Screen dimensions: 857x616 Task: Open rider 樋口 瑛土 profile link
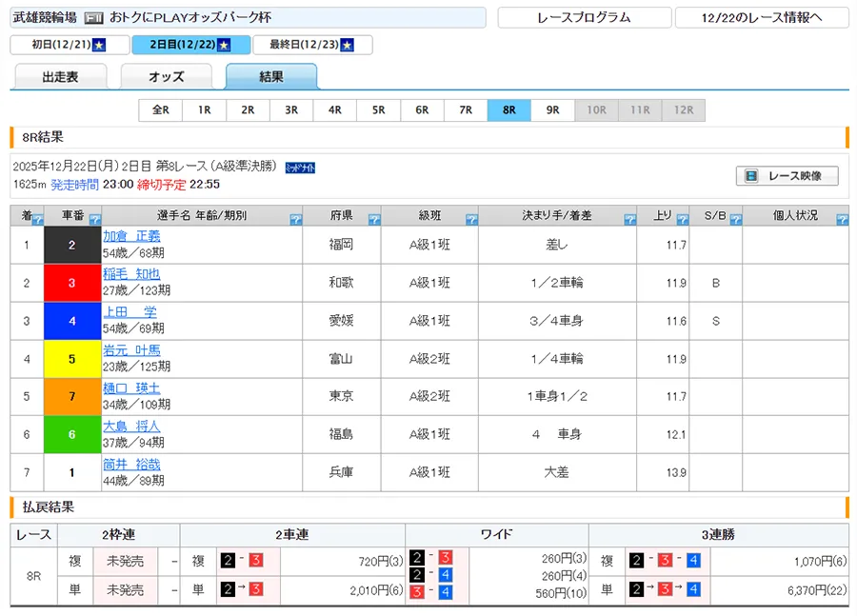coord(131,388)
